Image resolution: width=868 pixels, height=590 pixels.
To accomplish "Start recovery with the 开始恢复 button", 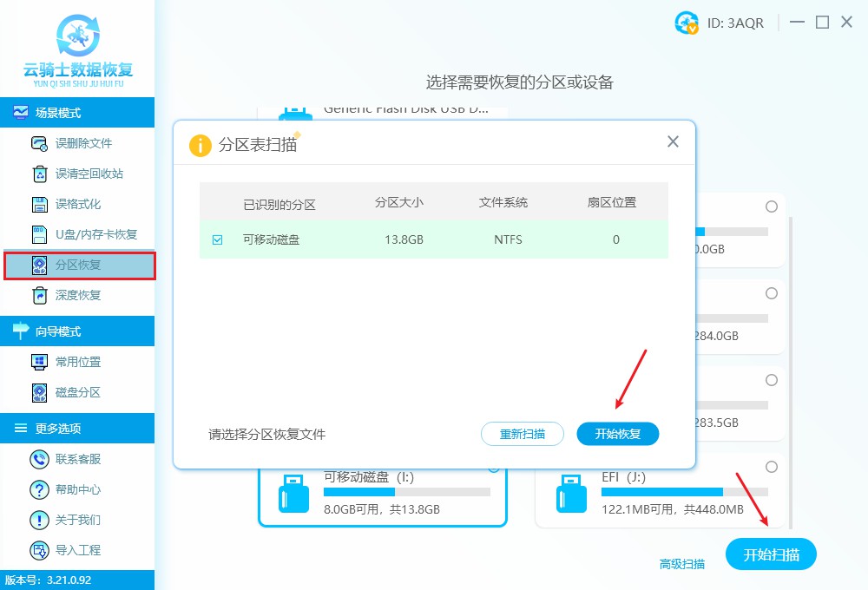I will pyautogui.click(x=617, y=434).
